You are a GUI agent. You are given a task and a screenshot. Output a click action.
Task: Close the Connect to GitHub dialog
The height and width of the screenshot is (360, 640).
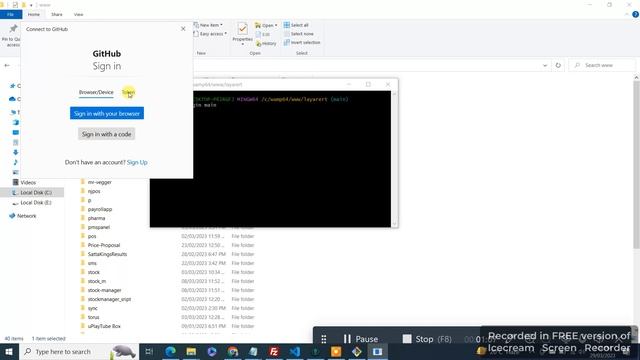point(183,29)
